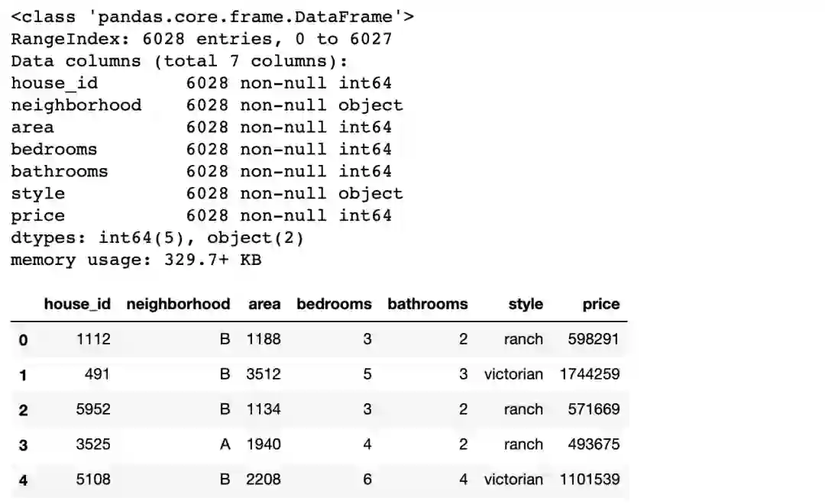Select the memory usage text line
825x504 pixels.
coord(136,260)
